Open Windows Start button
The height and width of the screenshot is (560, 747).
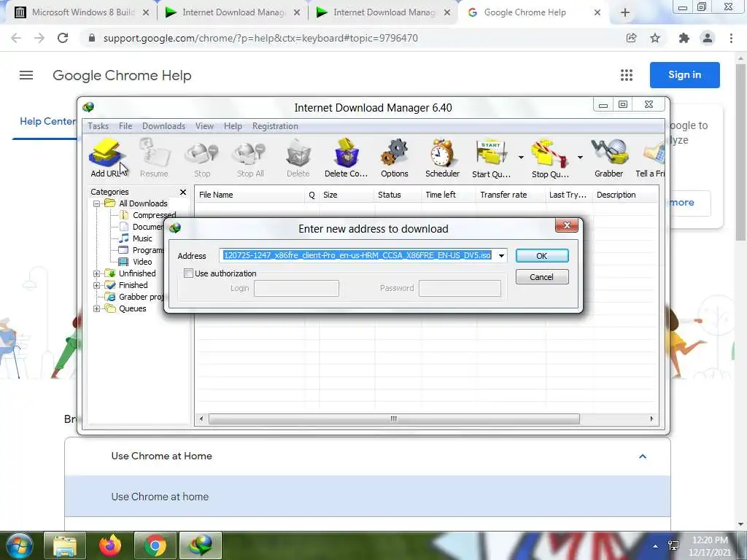(x=20, y=545)
